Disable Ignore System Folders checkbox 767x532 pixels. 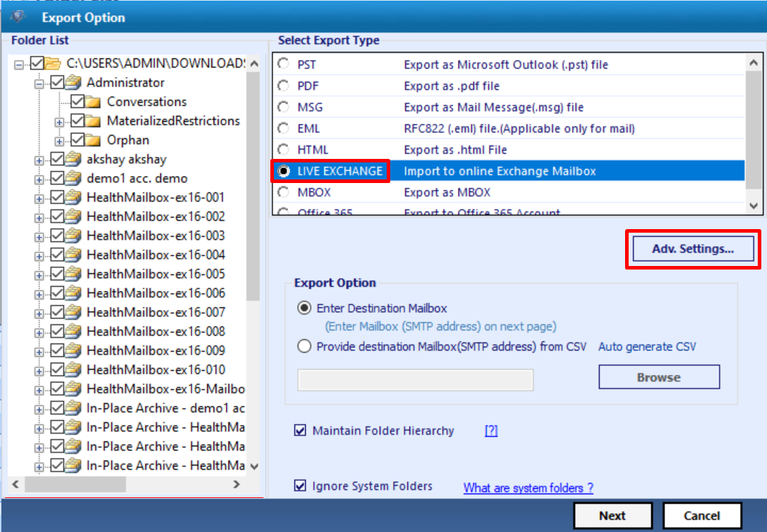299,487
